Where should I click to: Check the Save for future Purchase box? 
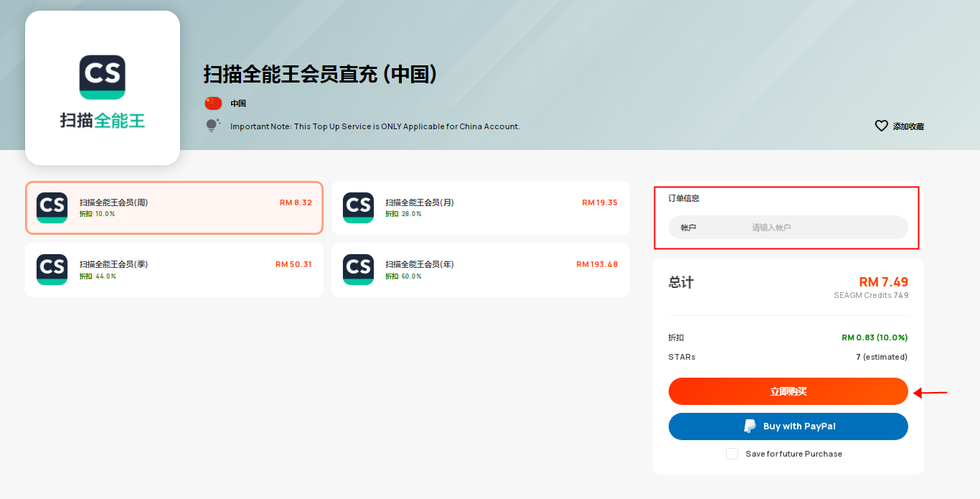(x=732, y=454)
